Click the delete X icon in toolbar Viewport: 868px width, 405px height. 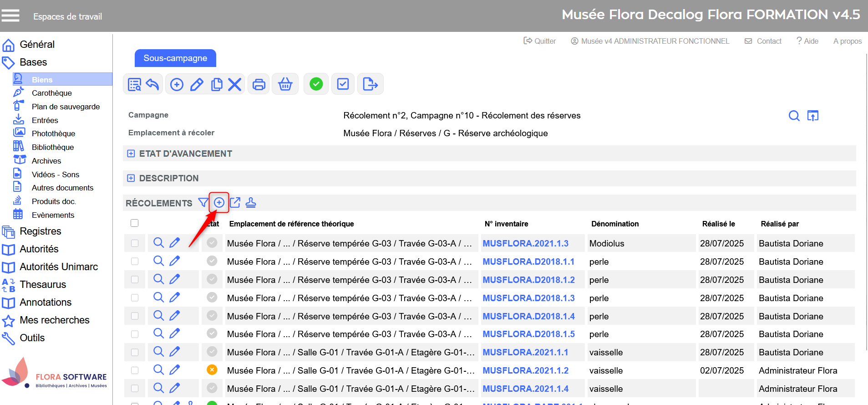click(234, 84)
